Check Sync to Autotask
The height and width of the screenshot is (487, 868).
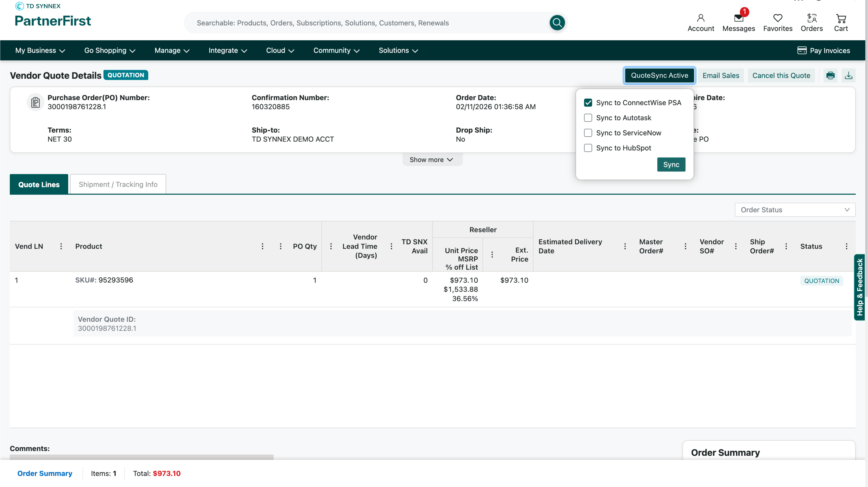[588, 118]
